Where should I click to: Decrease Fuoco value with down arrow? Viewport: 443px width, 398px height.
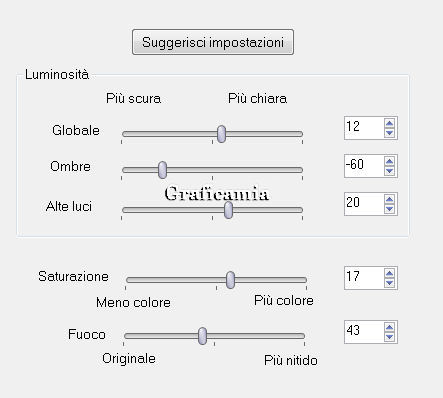click(x=389, y=337)
